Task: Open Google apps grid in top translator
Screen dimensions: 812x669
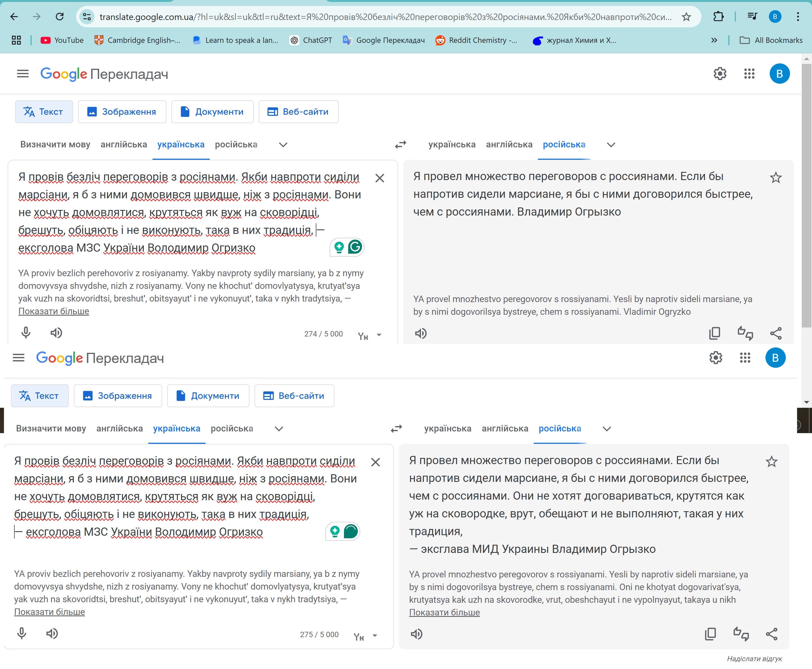Action: [x=749, y=74]
